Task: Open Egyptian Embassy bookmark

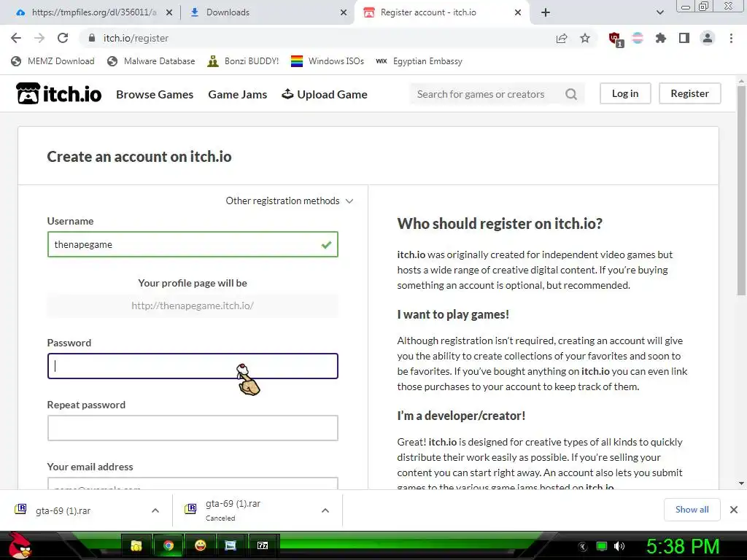Action: (419, 61)
